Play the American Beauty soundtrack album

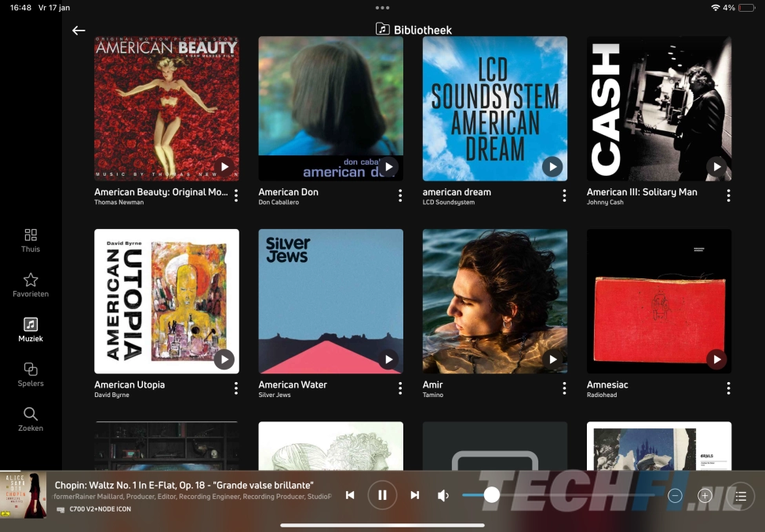coord(224,167)
